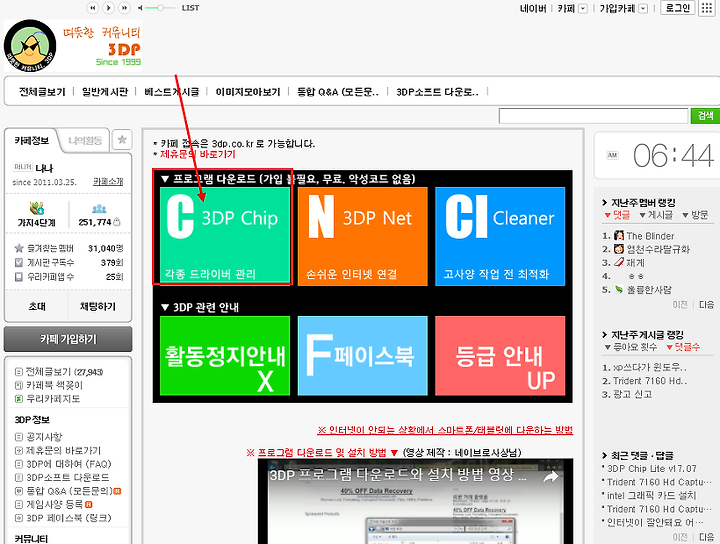Screen dimensions: 720x544
Task: Click the 카페 가입하기 button
Action: pos(68,339)
